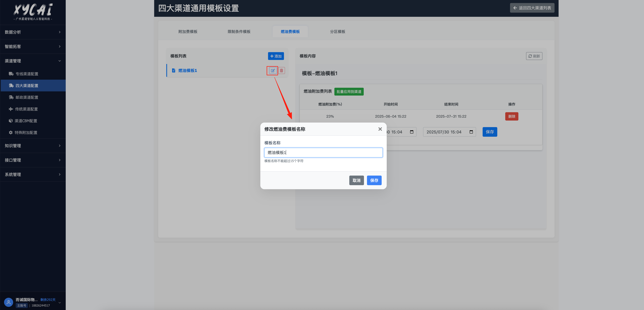Expand the 接口管理 menu
The image size is (644, 310).
(x=33, y=160)
